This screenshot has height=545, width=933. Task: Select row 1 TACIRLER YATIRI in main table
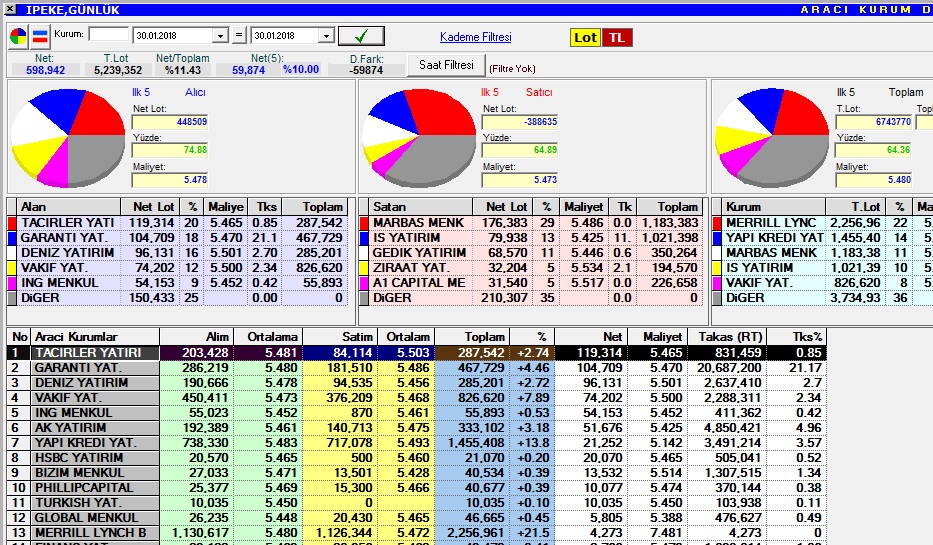[417, 353]
